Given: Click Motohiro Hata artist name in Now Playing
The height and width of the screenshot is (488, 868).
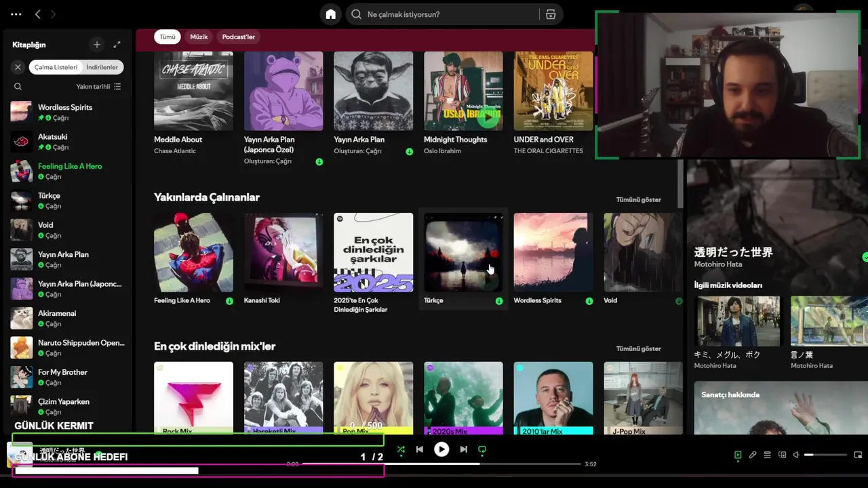Looking at the screenshot, I should [717, 264].
